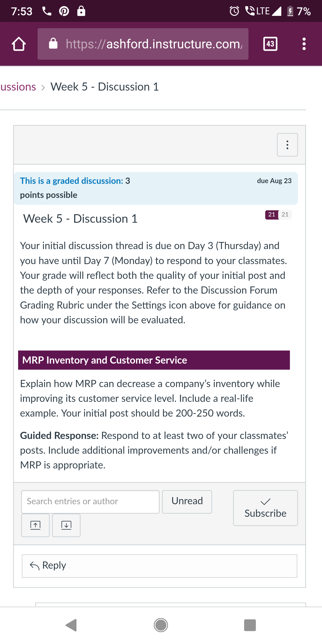Toggle the Subscribe button
The image size is (322, 644).
pyautogui.click(x=265, y=508)
